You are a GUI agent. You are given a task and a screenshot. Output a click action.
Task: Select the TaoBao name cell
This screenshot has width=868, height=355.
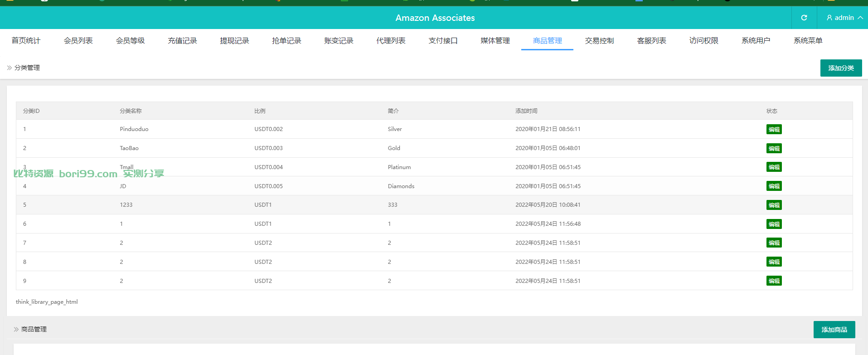[129, 148]
